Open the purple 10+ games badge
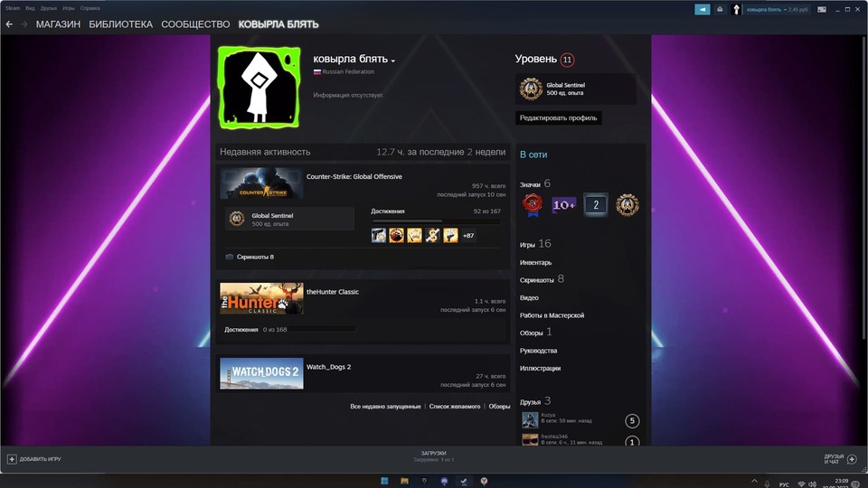Screen dimensions: 868x488 pos(563,205)
